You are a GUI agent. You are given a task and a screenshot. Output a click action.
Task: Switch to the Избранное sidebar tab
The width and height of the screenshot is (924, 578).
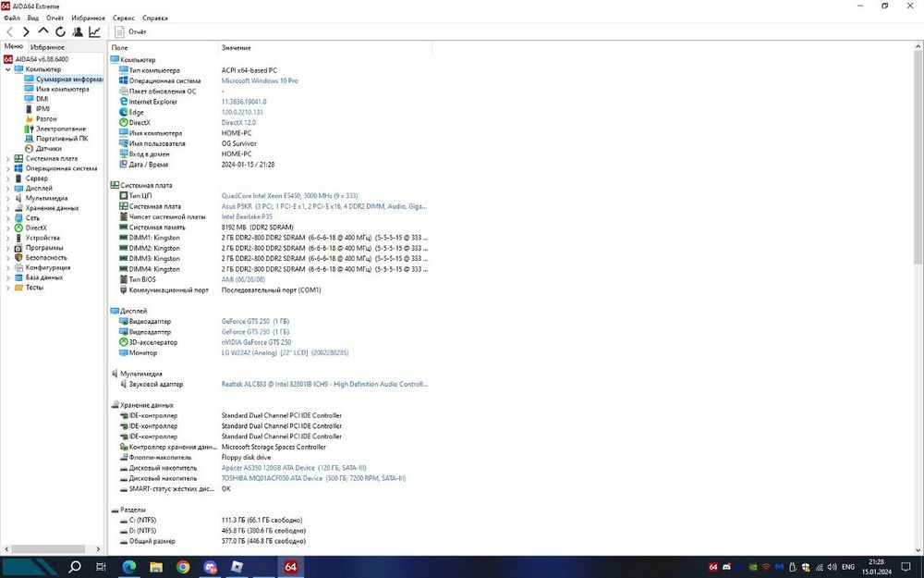coord(47,47)
